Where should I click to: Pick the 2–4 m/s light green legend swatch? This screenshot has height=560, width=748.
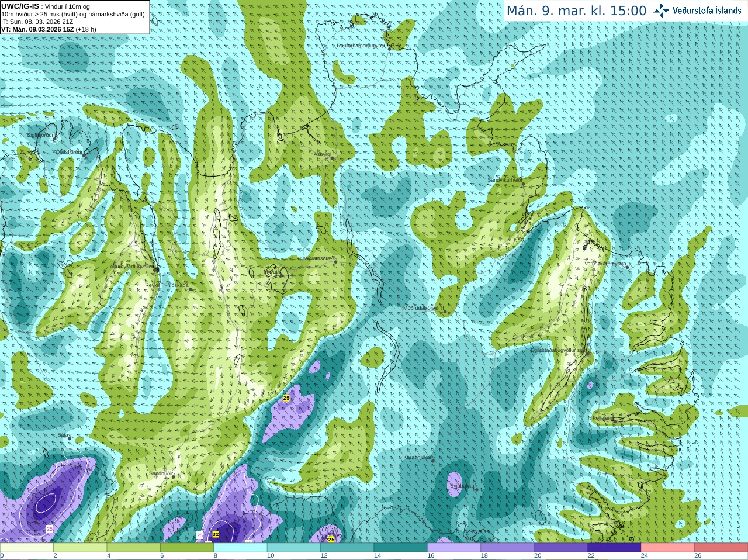click(80, 548)
